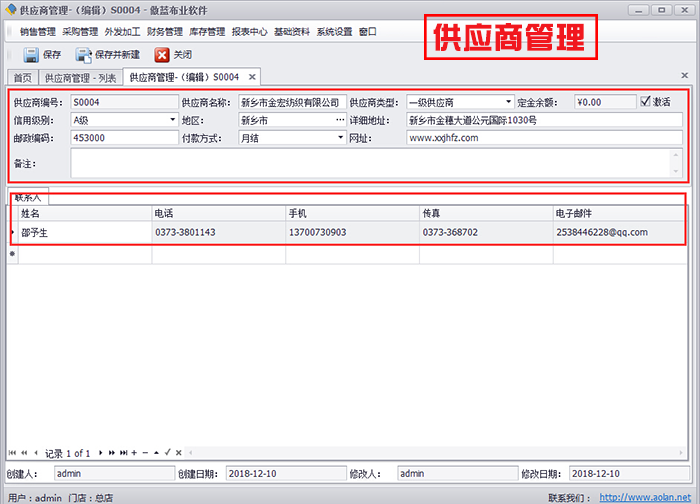Confirm the edit with checkmark icon in navigator
Image resolution: width=700 pixels, height=504 pixels.
pyautogui.click(x=166, y=453)
